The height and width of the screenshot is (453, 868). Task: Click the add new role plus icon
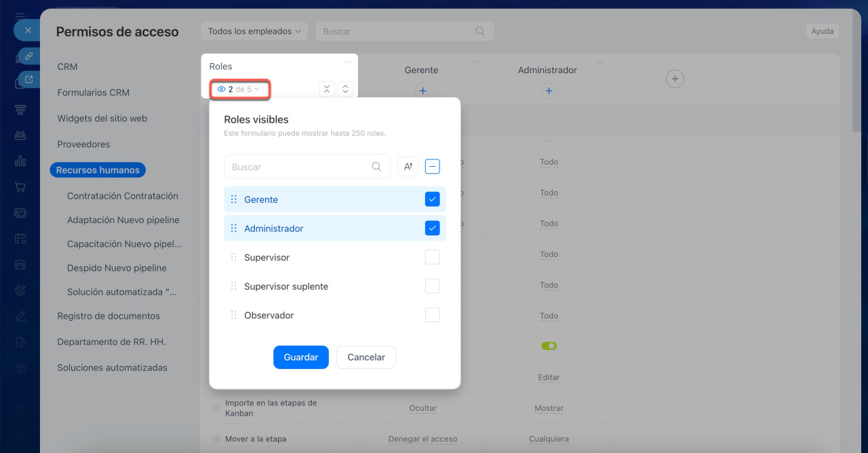[674, 79]
